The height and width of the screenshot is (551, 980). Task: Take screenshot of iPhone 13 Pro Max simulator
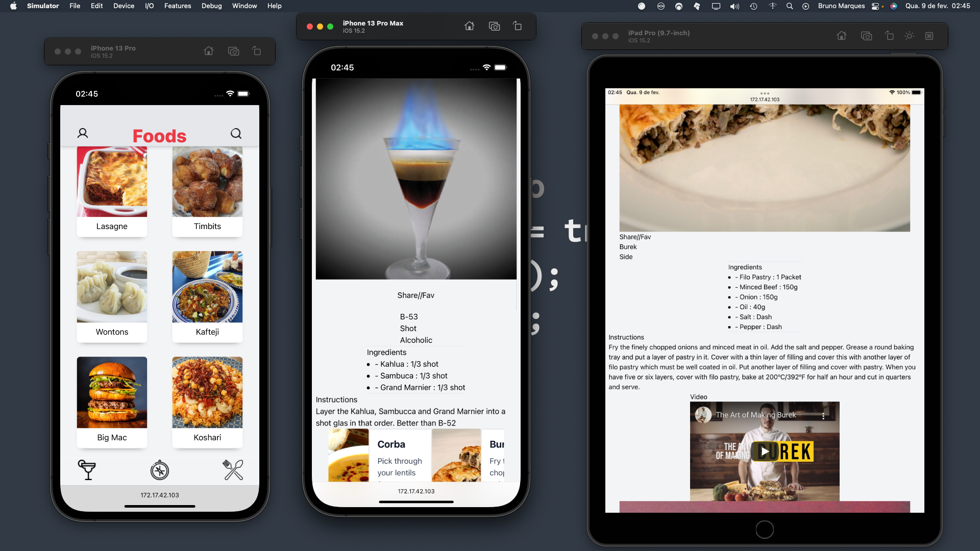coord(494,26)
